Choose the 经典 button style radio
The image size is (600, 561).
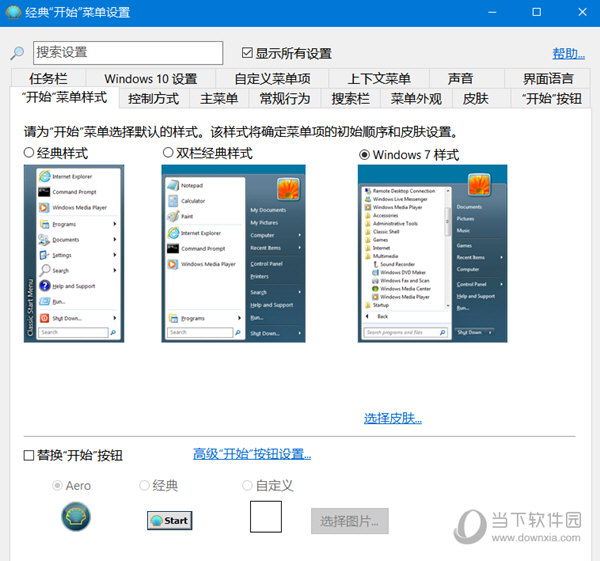click(144, 486)
